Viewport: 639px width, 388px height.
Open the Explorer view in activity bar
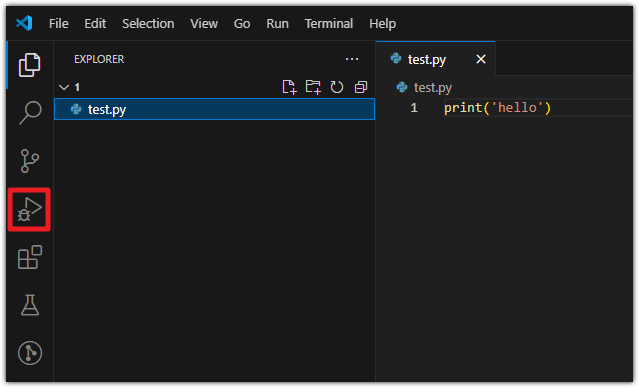point(29,65)
